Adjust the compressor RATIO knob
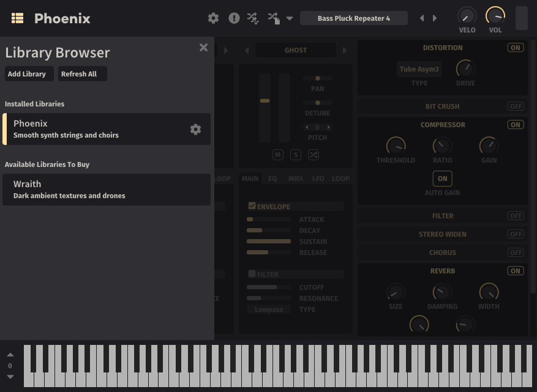 pyautogui.click(x=442, y=146)
